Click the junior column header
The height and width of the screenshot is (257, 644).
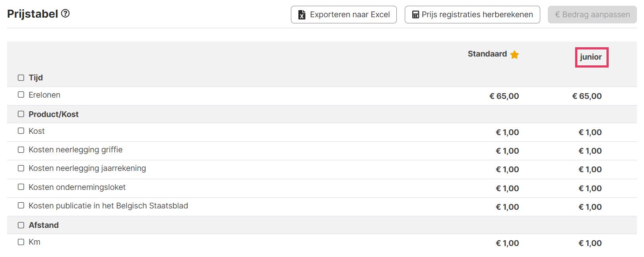tap(591, 57)
